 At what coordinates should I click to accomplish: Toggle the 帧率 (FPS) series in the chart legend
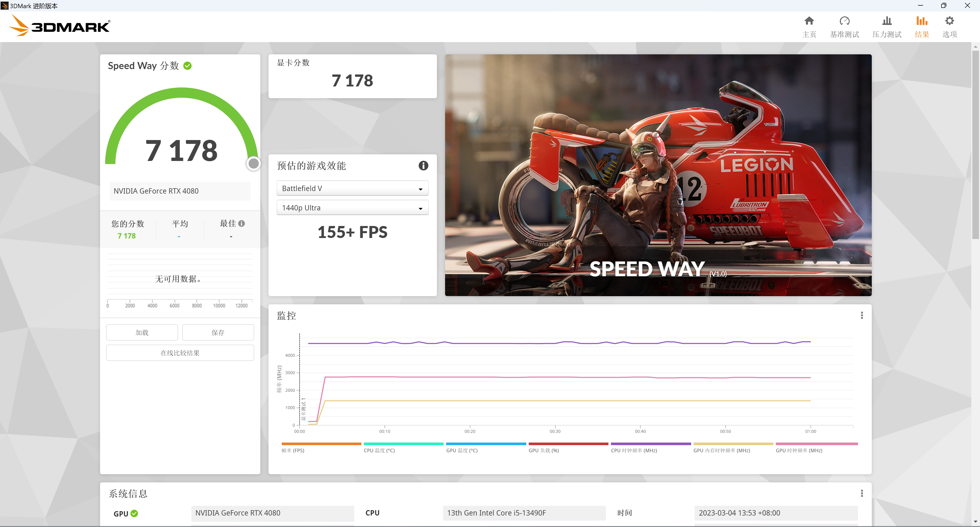322,447
